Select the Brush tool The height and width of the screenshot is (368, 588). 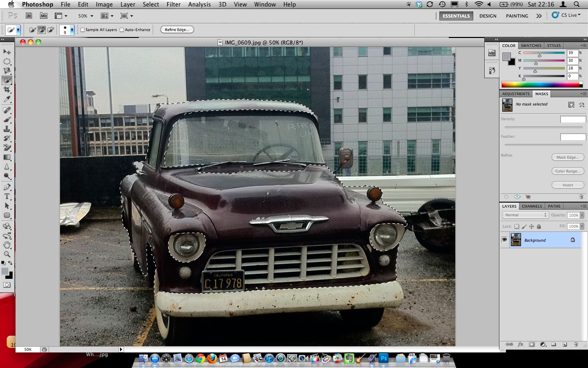7,119
